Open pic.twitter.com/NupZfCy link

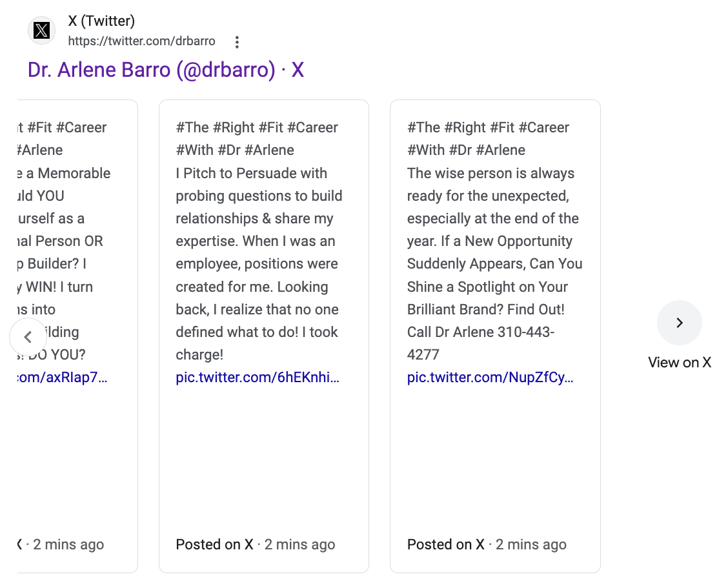(490, 377)
